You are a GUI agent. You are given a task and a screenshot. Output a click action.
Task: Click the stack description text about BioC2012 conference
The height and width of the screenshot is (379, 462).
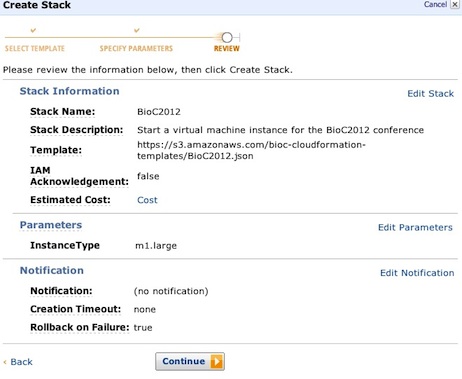click(x=280, y=130)
